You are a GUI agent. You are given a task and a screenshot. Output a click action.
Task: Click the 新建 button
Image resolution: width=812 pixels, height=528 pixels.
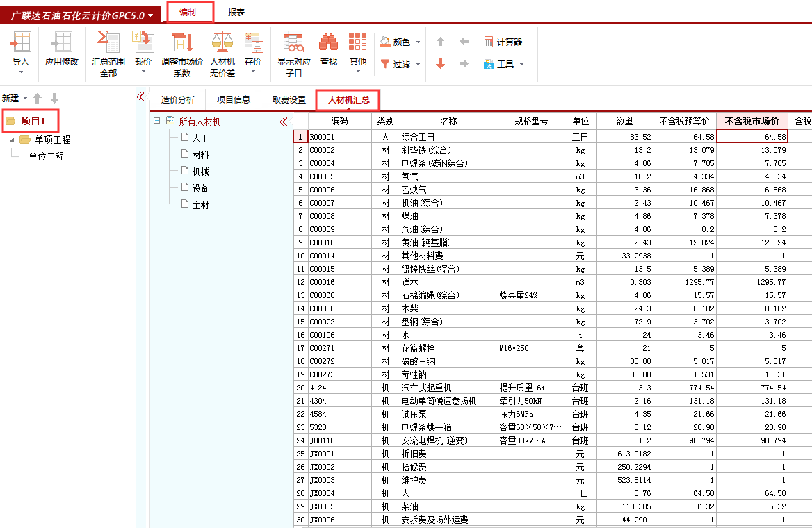[x=12, y=98]
